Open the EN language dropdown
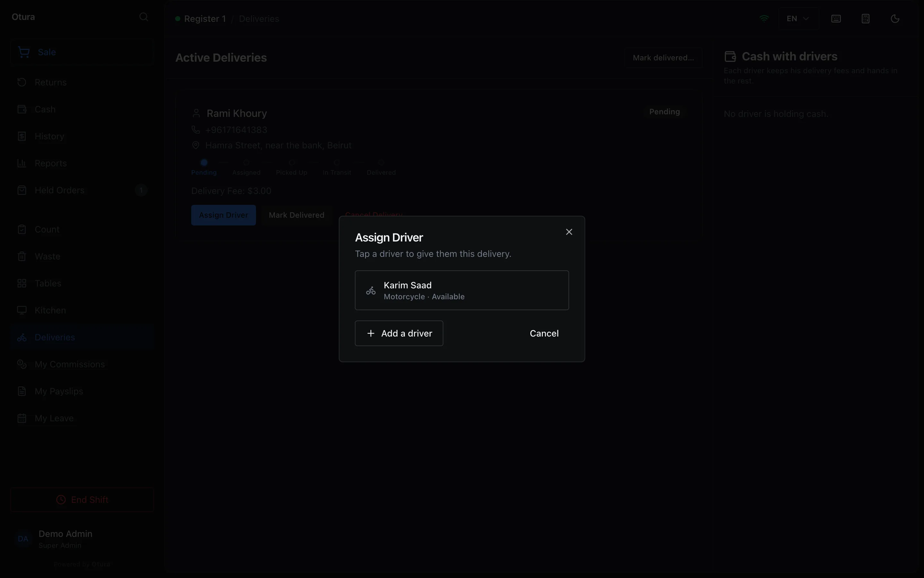The height and width of the screenshot is (578, 924). pos(798,19)
